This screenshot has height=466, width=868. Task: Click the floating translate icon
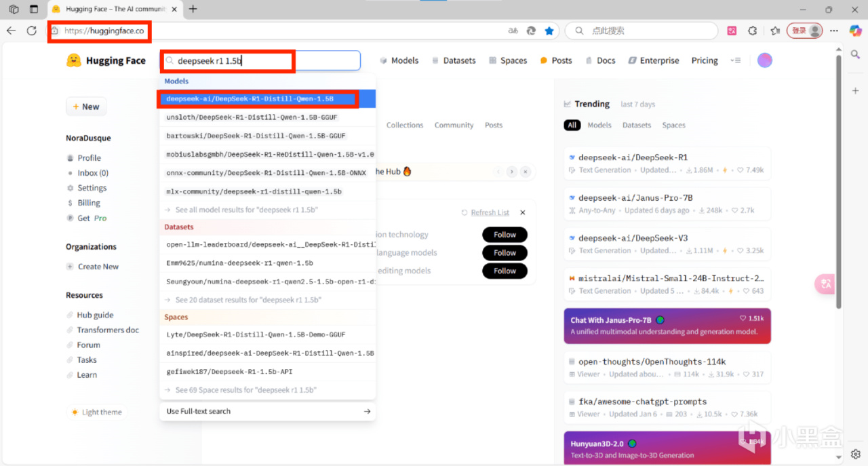(x=825, y=284)
